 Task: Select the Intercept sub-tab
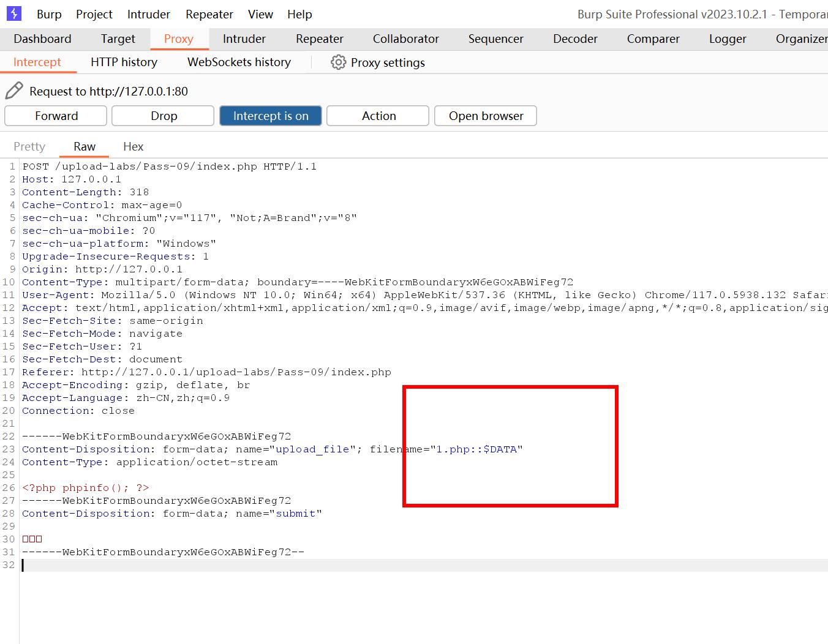pos(37,62)
